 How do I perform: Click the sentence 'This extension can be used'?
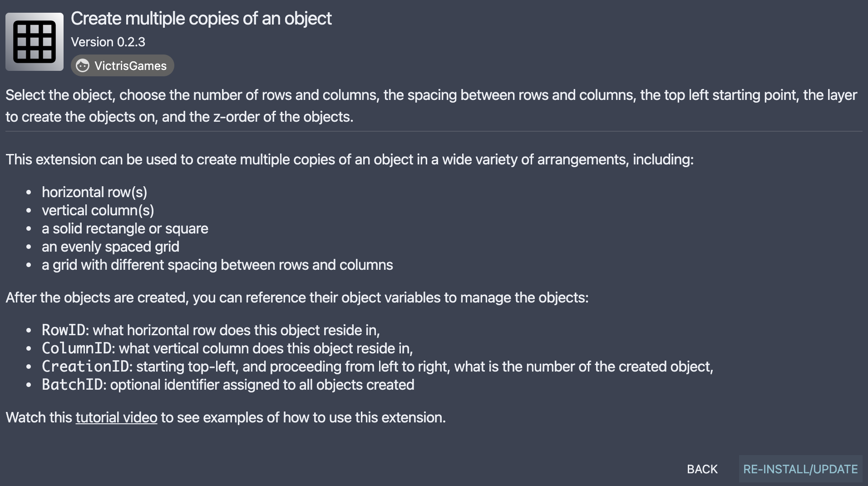[350, 159]
